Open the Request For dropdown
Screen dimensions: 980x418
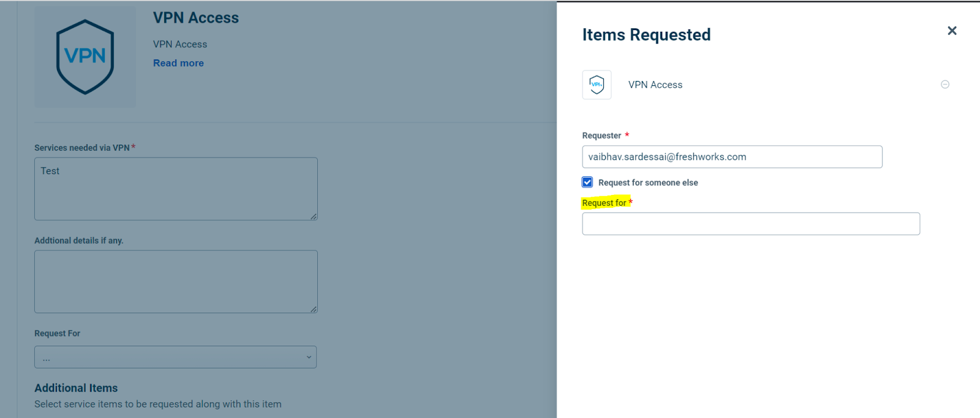pos(175,357)
